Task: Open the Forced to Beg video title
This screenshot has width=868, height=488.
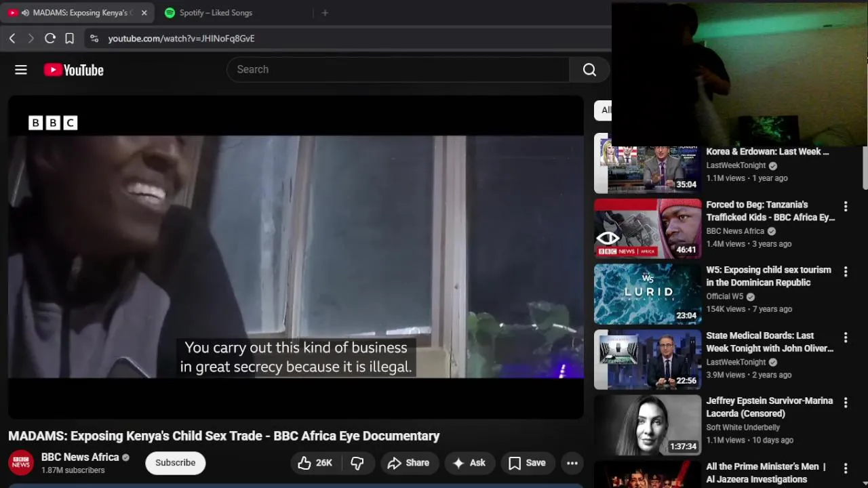Action: 770,211
